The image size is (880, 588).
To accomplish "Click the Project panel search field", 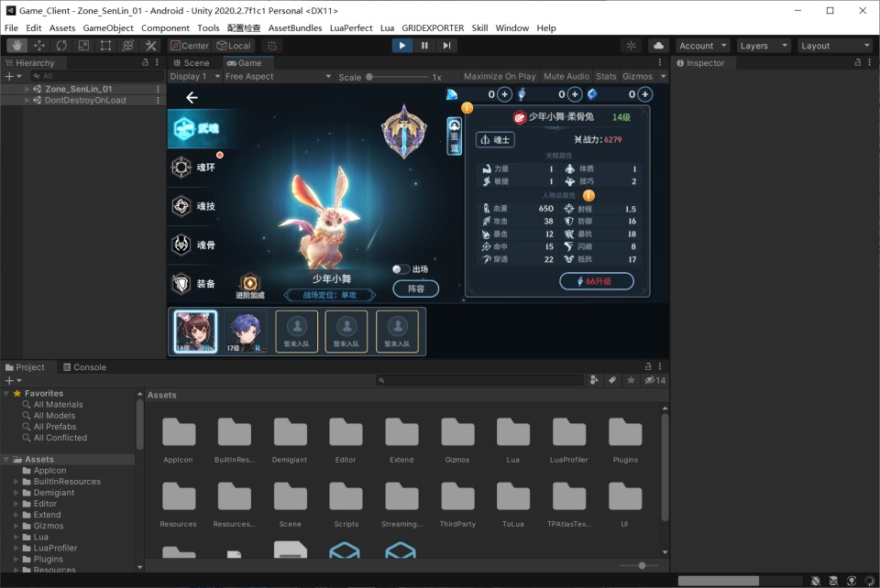I will (481, 379).
